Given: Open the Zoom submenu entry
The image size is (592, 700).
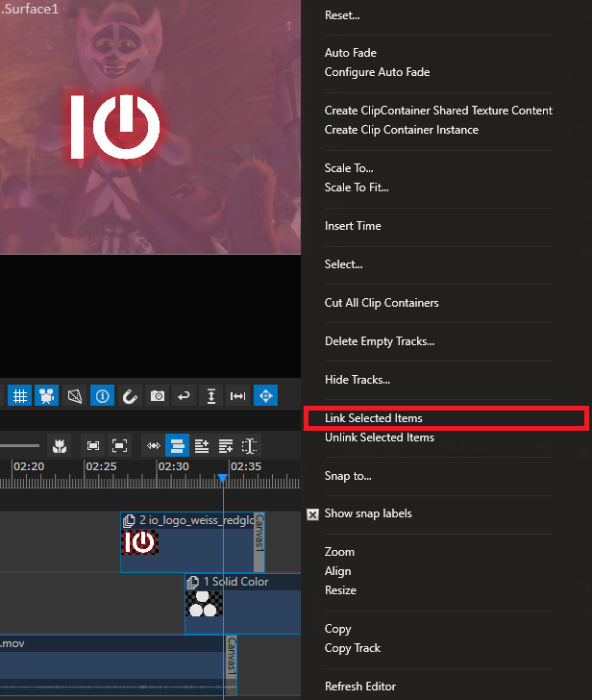Looking at the screenshot, I should [339, 552].
